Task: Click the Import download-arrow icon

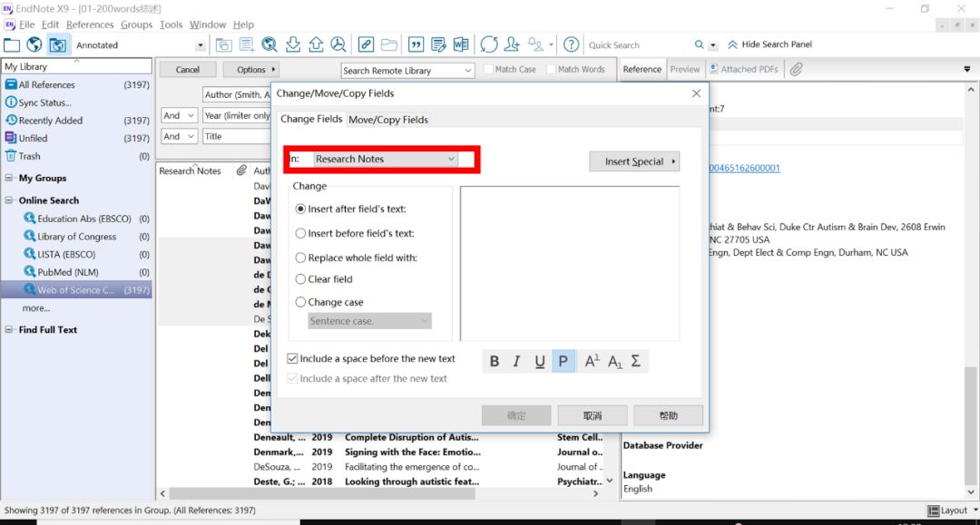Action: [x=292, y=45]
